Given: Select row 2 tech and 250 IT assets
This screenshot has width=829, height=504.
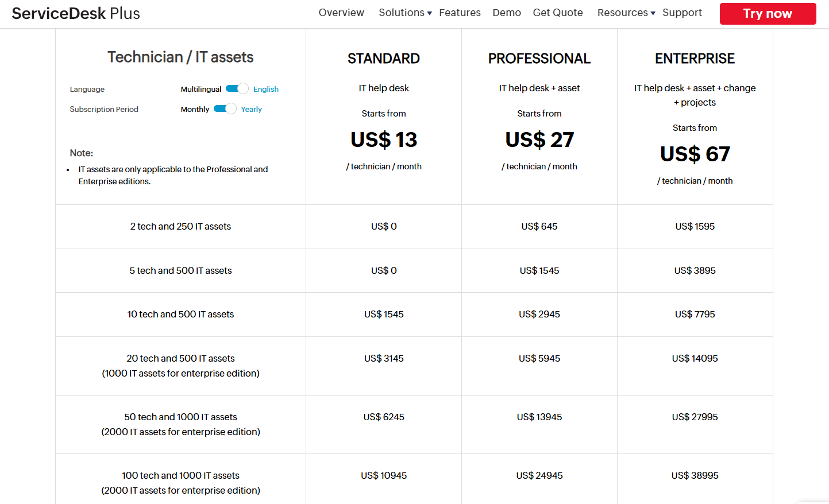Looking at the screenshot, I should click(180, 226).
